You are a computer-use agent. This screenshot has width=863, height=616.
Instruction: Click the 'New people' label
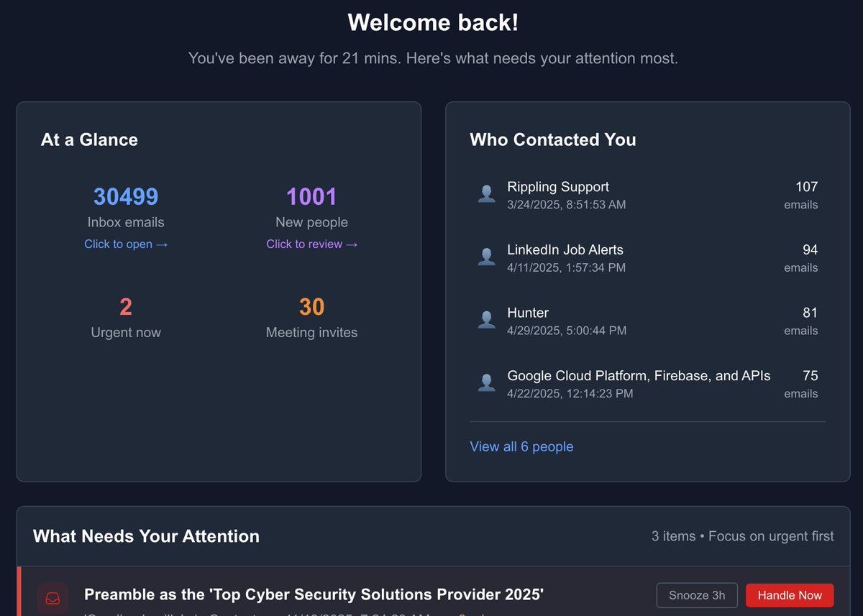311,222
